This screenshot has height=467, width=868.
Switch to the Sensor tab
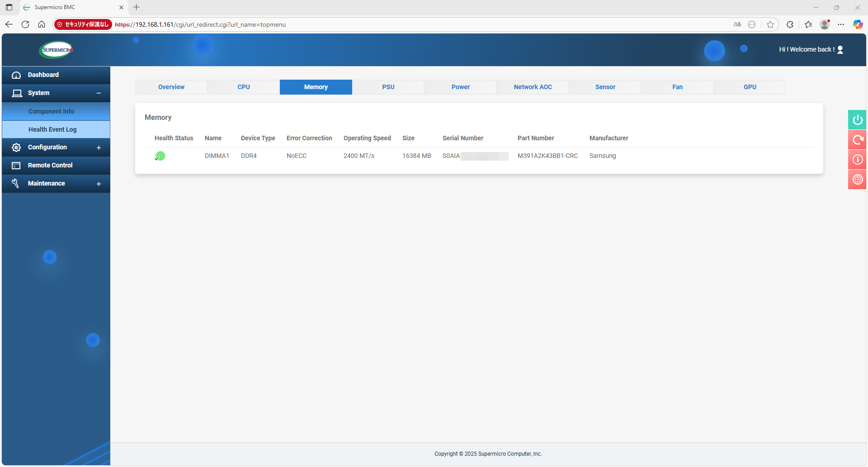click(605, 87)
